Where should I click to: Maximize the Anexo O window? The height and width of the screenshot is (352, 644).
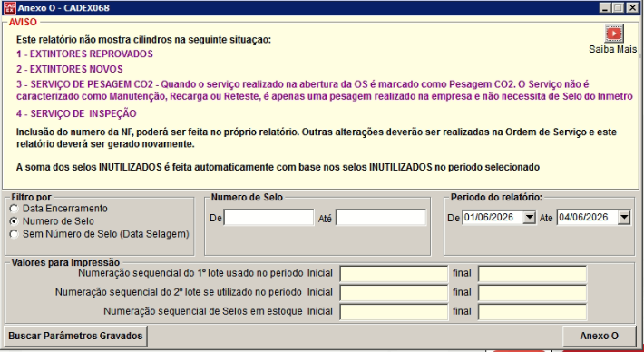click(x=618, y=8)
